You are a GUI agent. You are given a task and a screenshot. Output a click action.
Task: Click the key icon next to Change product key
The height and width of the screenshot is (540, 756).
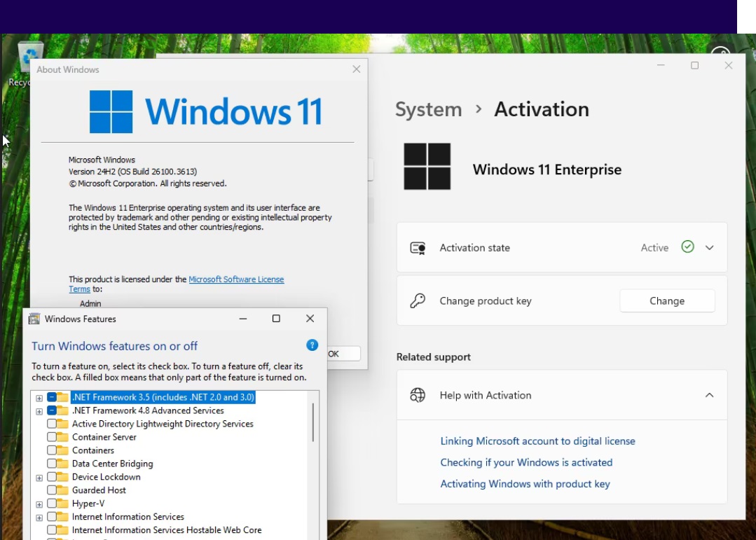pos(418,301)
